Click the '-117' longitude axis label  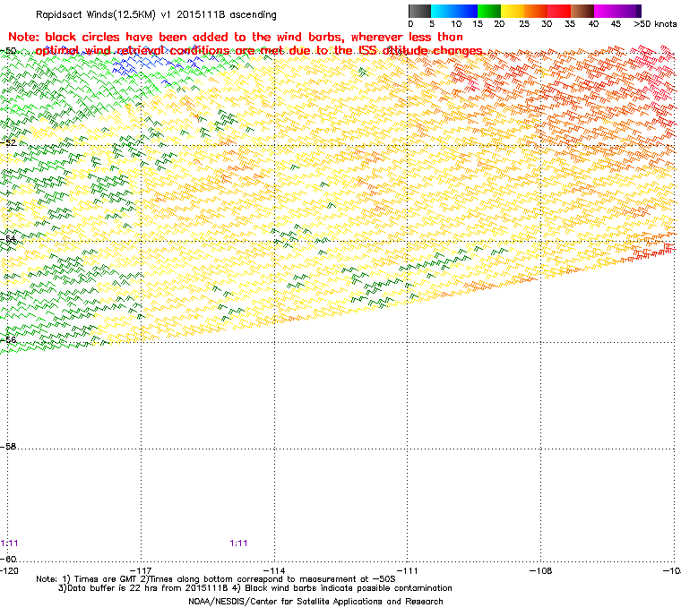tap(141, 571)
